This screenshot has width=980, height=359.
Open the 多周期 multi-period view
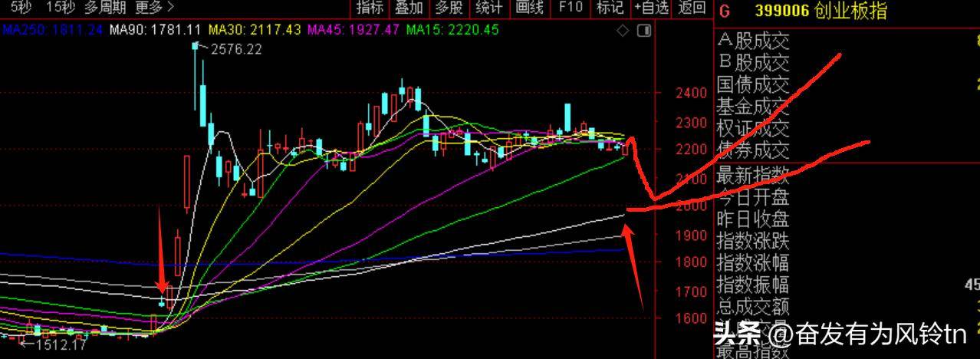pyautogui.click(x=105, y=8)
